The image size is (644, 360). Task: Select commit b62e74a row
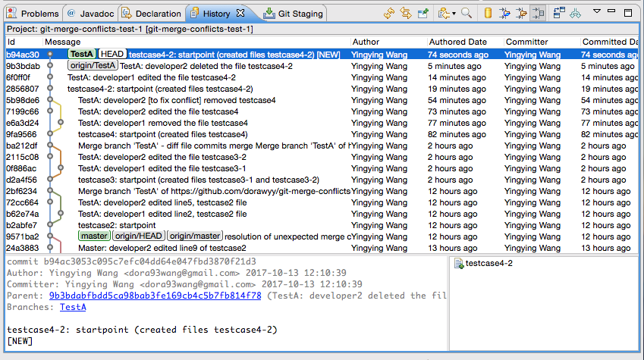[322, 214]
